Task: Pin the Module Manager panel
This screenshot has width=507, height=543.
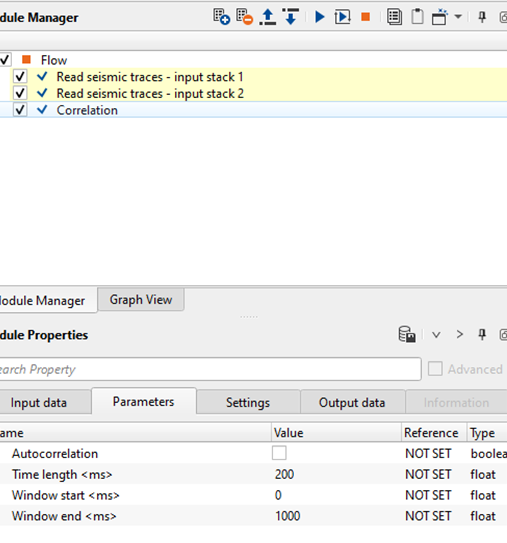Action: 482,17
